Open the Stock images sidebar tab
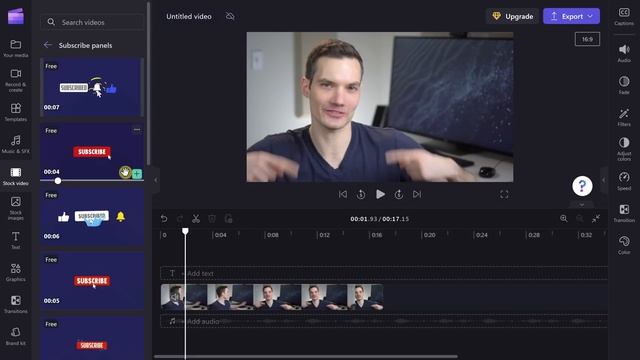 tap(16, 208)
